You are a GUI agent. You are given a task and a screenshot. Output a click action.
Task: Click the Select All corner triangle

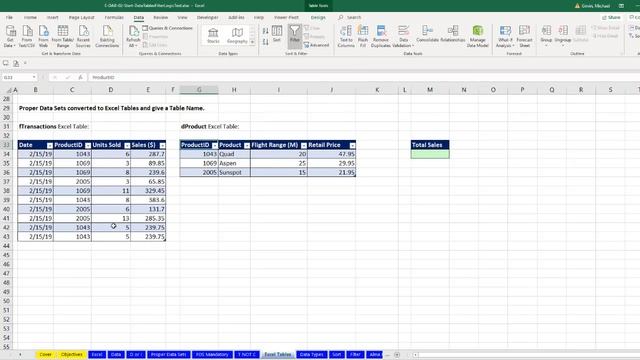[x=9, y=90]
